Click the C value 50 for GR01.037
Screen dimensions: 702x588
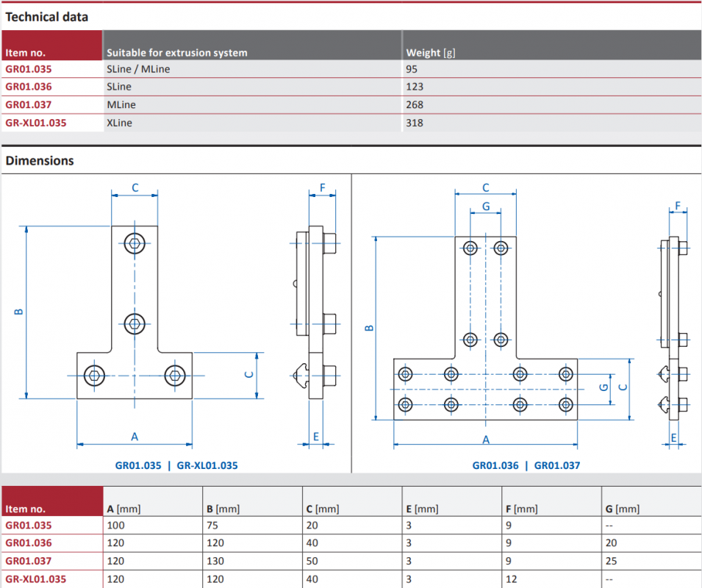[312, 561]
